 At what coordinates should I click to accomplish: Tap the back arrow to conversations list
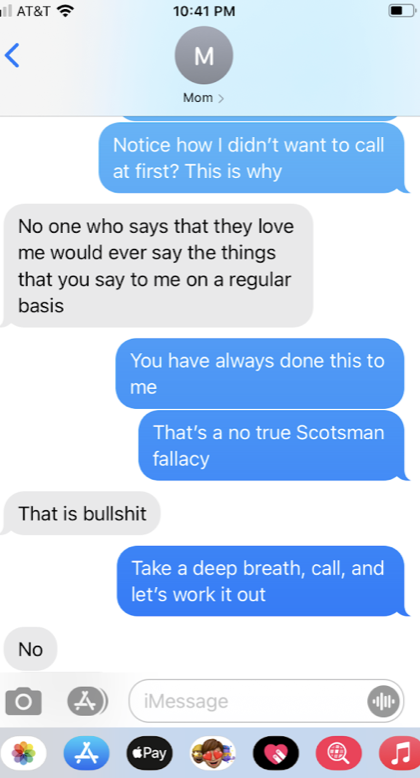tap(12, 55)
